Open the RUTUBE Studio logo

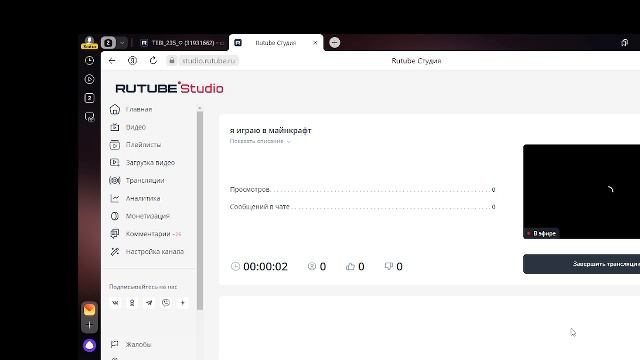(169, 88)
